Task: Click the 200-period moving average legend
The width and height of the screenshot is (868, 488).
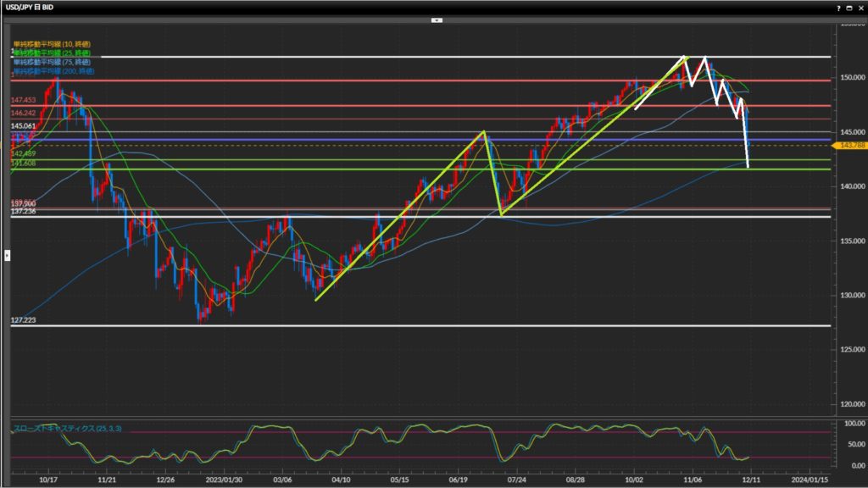Action: [53, 71]
